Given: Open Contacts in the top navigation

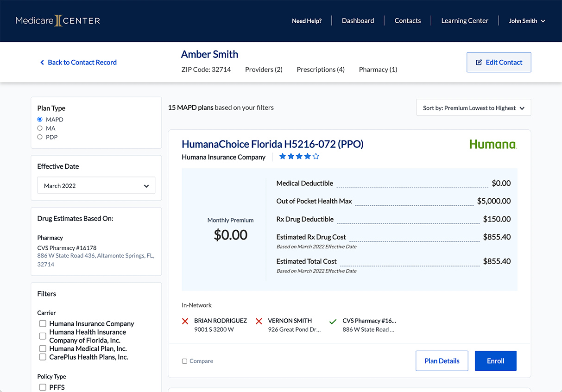Looking at the screenshot, I should 408,21.
